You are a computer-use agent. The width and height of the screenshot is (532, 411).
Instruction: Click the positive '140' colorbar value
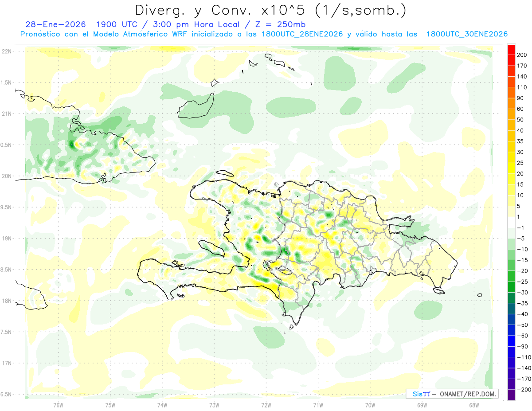(x=522, y=76)
